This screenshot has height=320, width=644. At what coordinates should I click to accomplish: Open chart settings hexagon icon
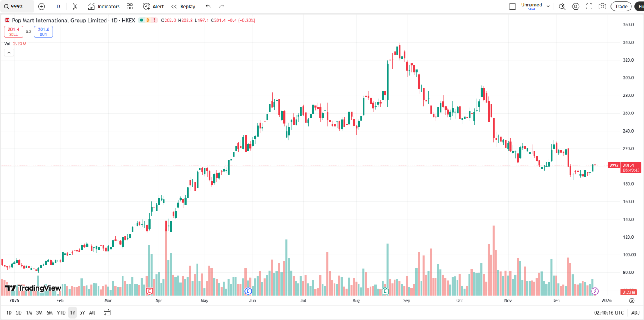[576, 6]
